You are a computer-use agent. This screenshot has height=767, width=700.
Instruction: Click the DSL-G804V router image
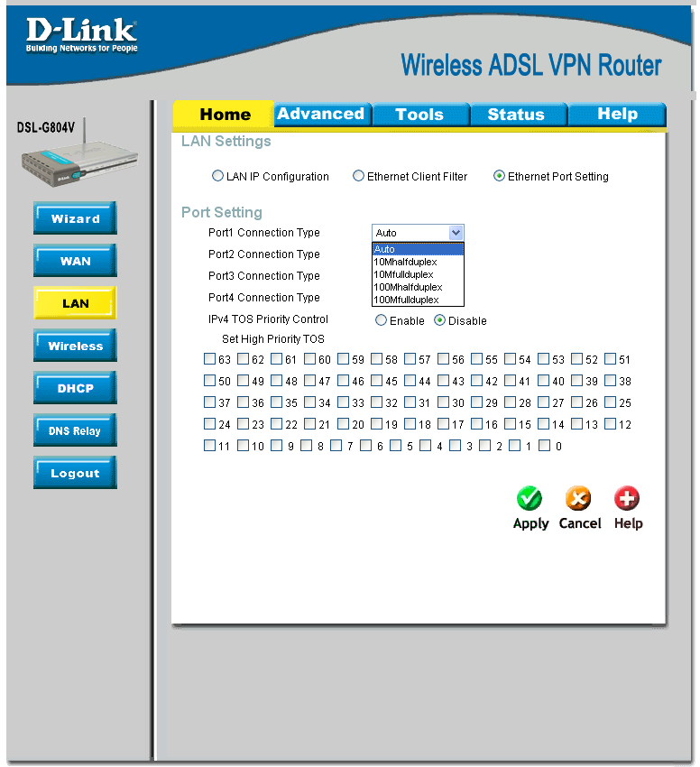(79, 154)
